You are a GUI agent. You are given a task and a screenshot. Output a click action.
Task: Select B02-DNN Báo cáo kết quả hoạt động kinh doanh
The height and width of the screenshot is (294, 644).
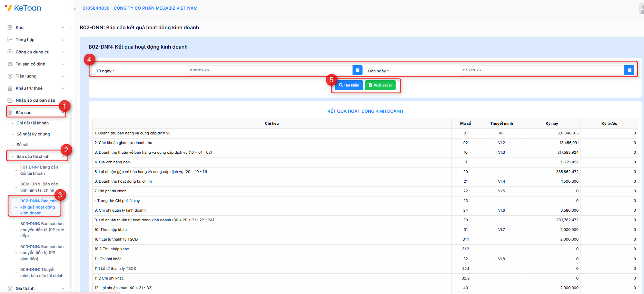pyautogui.click(x=38, y=207)
